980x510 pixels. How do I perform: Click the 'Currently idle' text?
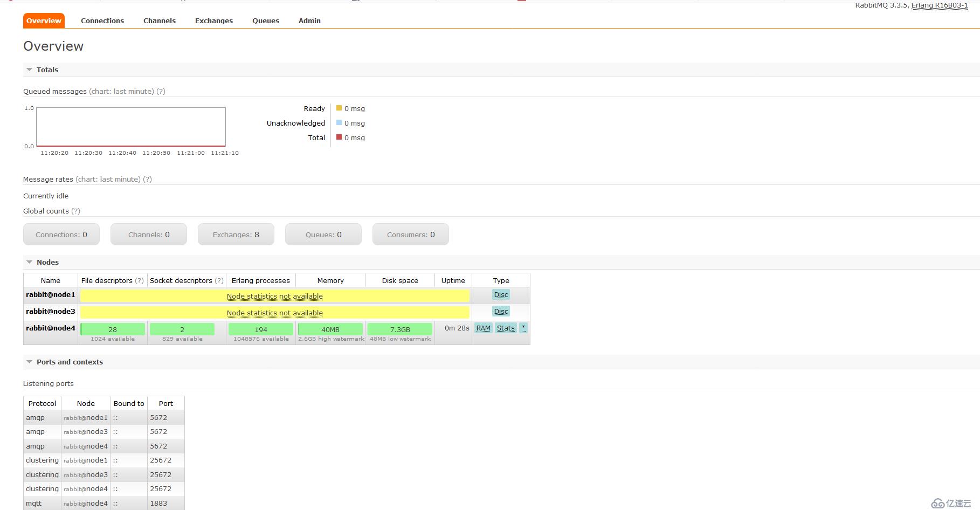coord(46,196)
